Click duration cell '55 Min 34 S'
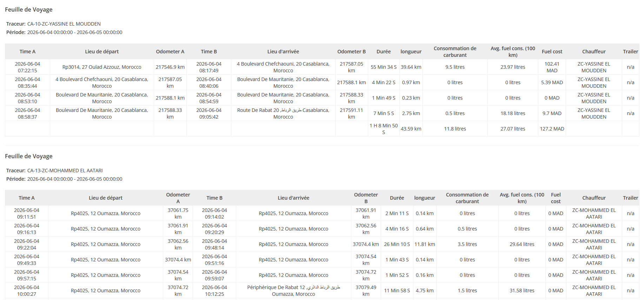 (384, 67)
